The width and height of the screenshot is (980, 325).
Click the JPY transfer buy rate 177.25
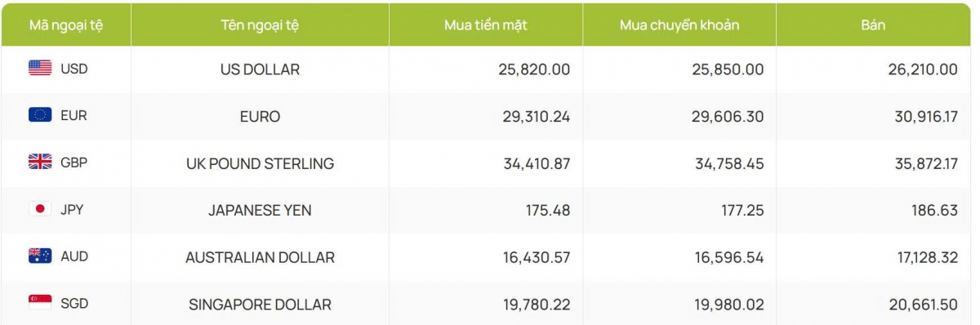[x=742, y=211]
